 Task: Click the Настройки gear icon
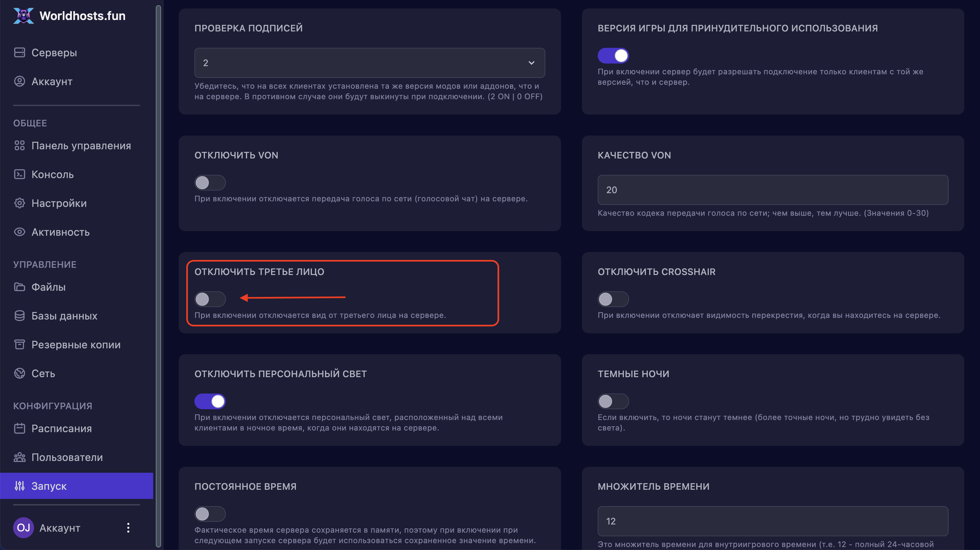coord(19,203)
